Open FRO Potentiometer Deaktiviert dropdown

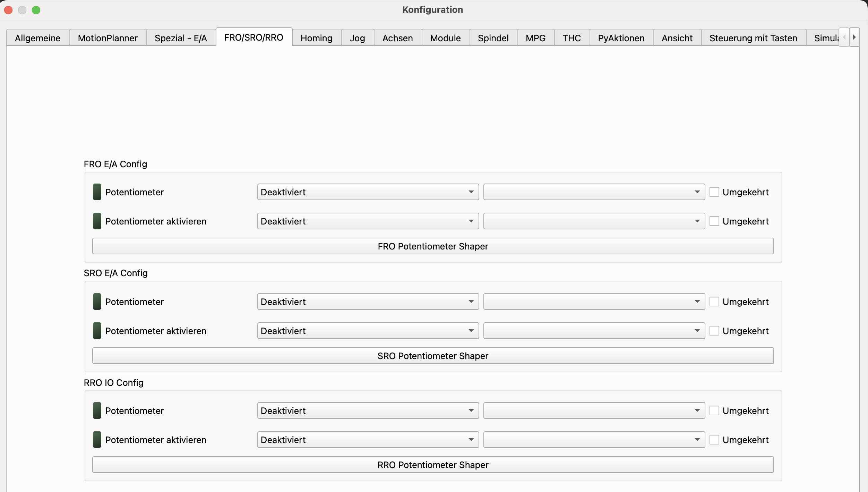coord(368,192)
